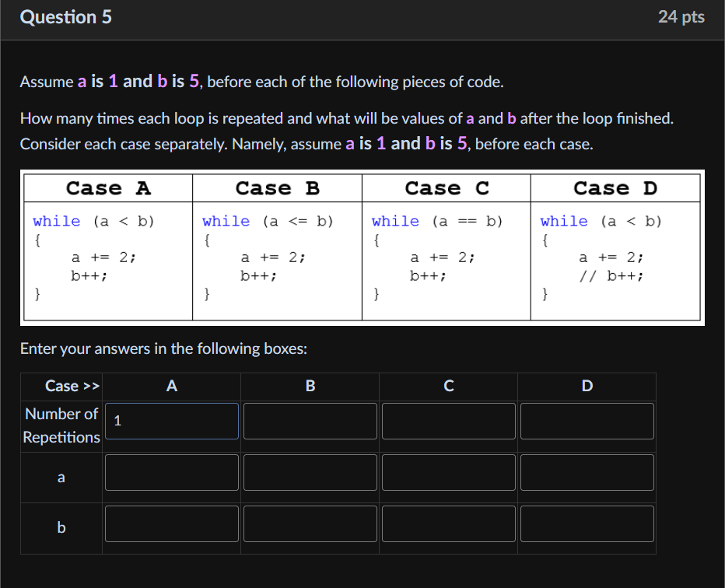Viewport: 725px width, 588px height.
Task: Select the 'b' value box for case B
Action: pos(310,523)
